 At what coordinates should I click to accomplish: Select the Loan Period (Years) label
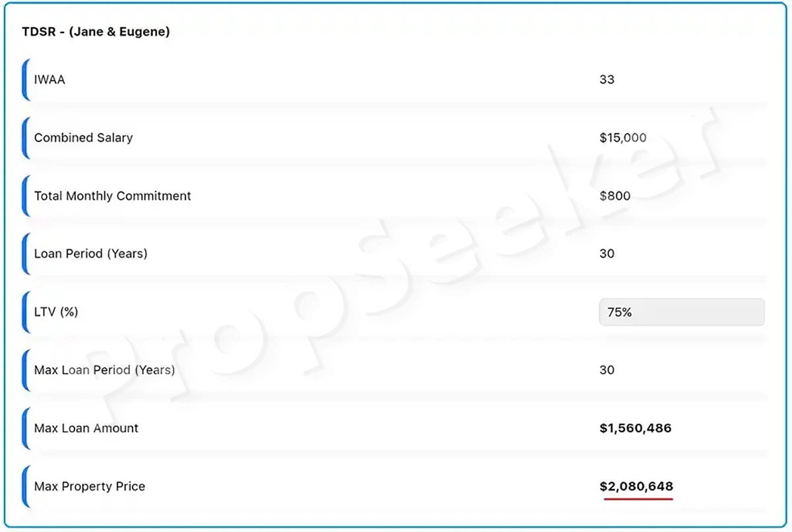(90, 254)
